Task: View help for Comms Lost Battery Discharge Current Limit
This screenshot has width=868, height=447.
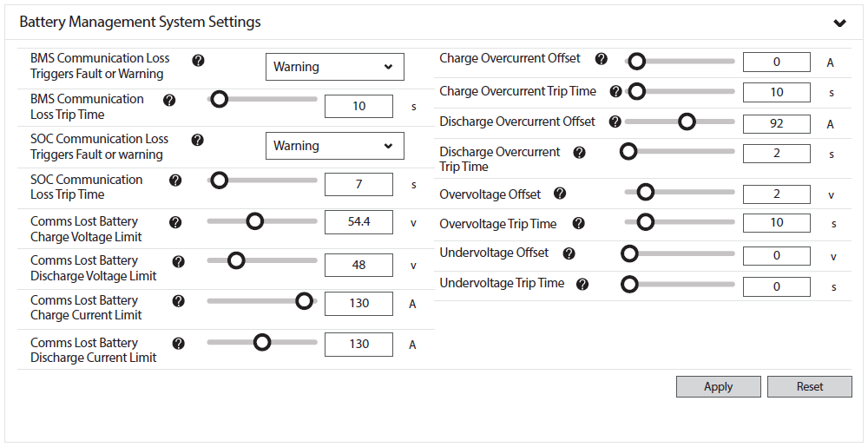Action: point(178,344)
